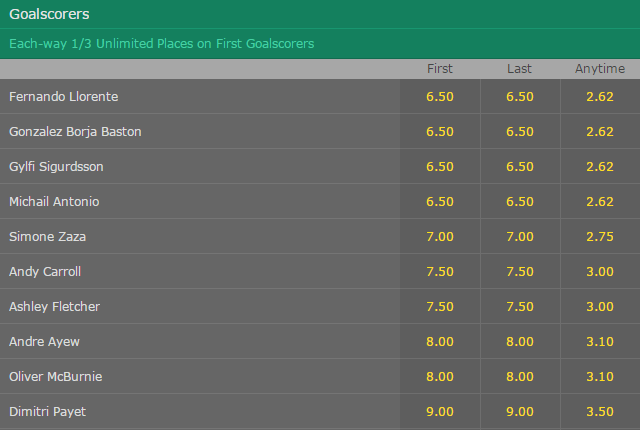
Task: Click Andre Ayew First goalscorer 8.00
Action: 440,342
